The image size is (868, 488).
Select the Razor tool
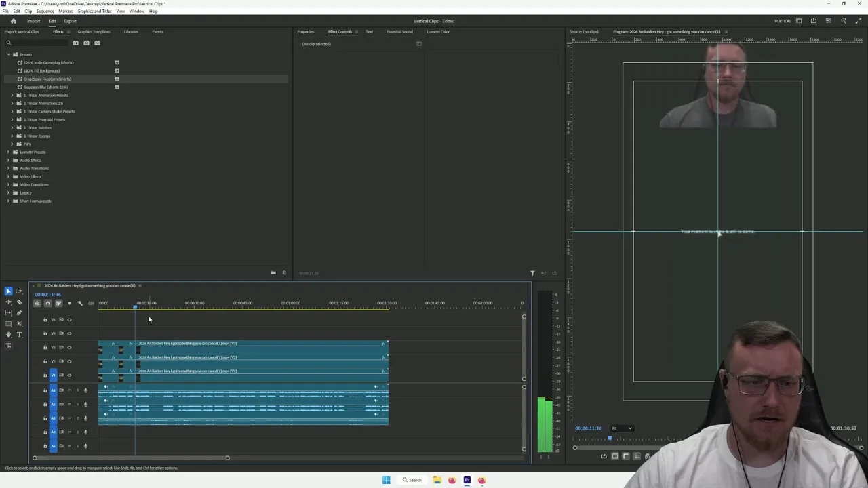click(x=19, y=302)
